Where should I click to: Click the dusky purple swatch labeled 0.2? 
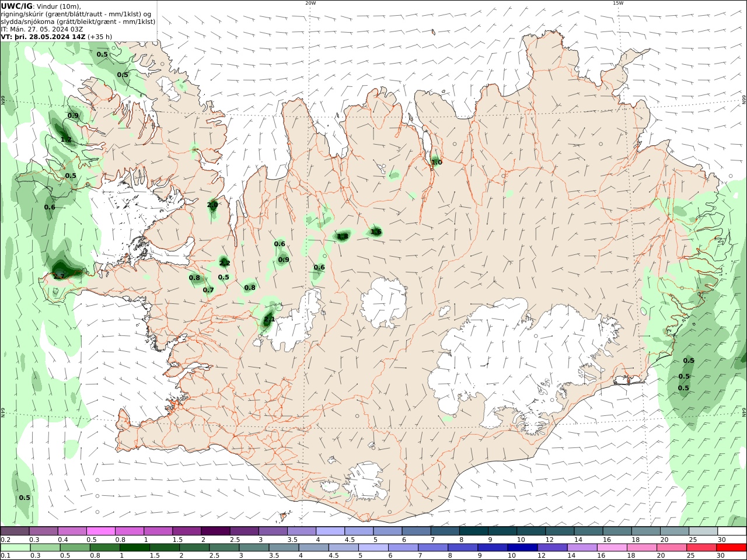click(15, 531)
